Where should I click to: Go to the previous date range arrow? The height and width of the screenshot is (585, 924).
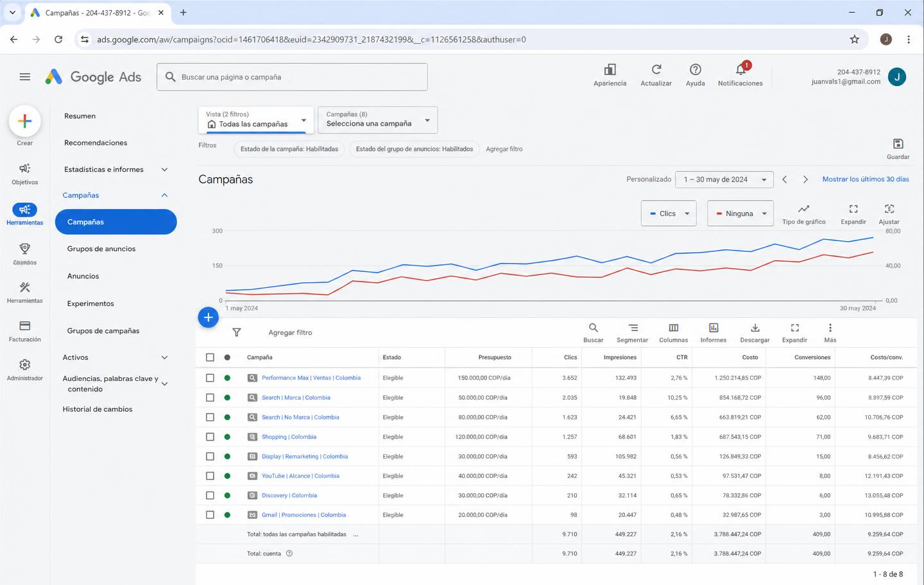click(x=784, y=180)
